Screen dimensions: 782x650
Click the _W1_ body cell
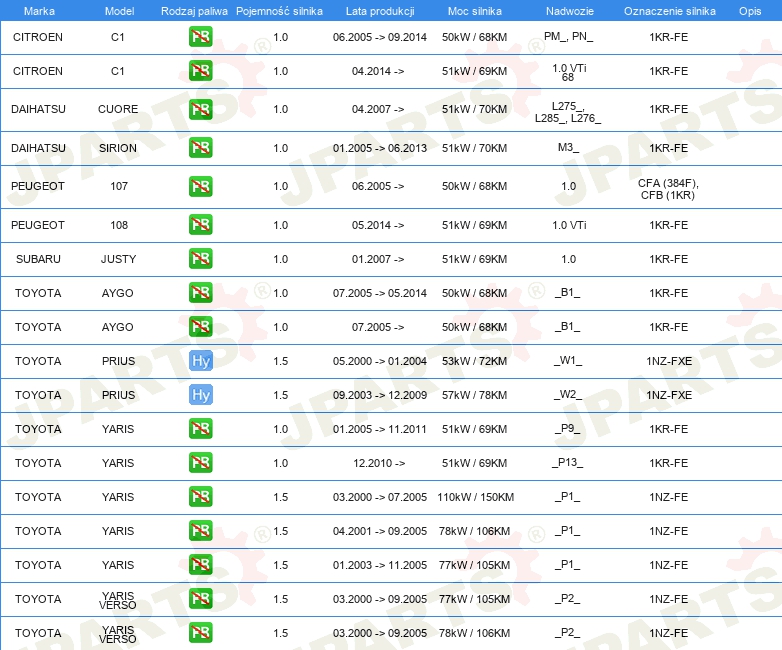(x=568, y=361)
